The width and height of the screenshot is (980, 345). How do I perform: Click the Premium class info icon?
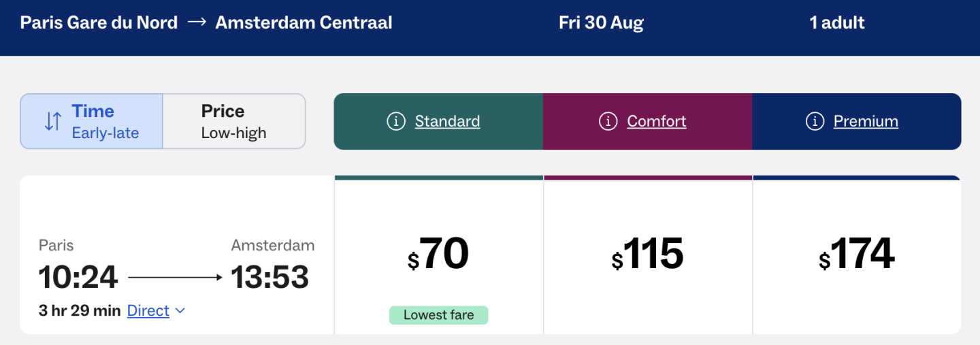pos(815,122)
